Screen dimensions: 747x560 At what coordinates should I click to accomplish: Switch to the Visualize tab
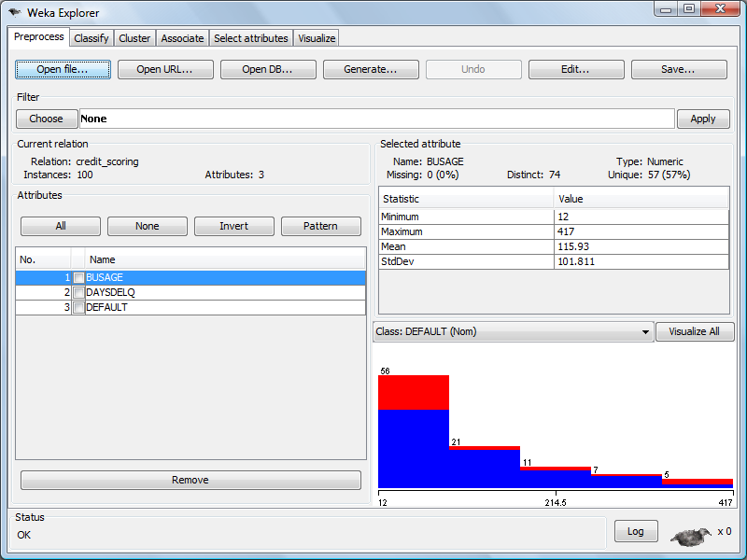tap(317, 38)
